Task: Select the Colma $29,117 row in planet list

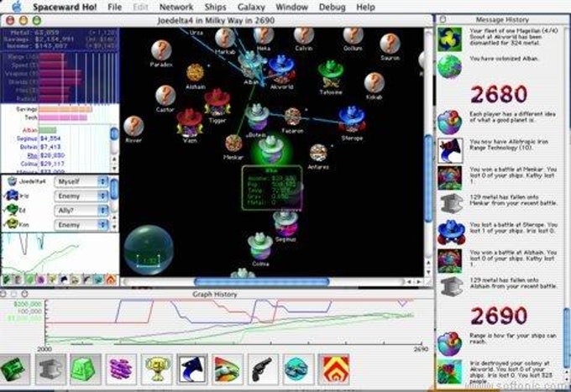Action: pyautogui.click(x=55, y=164)
